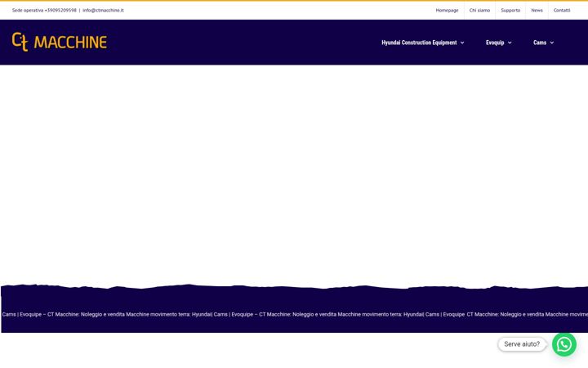Go to the Contatti page

562,10
